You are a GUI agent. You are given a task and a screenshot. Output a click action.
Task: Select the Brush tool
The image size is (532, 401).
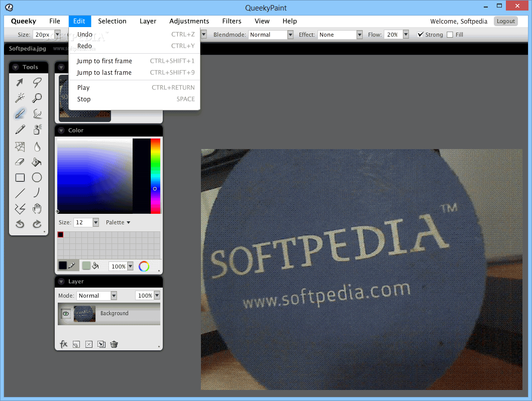tap(20, 113)
